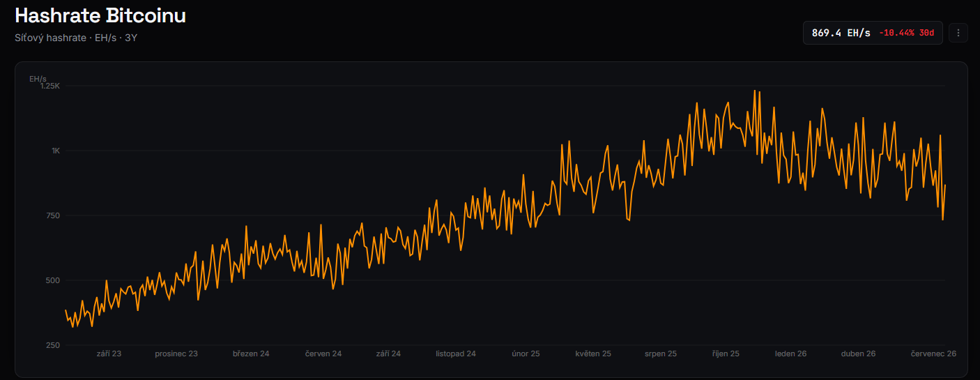Click the říjen 25 x-axis label

coord(726,354)
